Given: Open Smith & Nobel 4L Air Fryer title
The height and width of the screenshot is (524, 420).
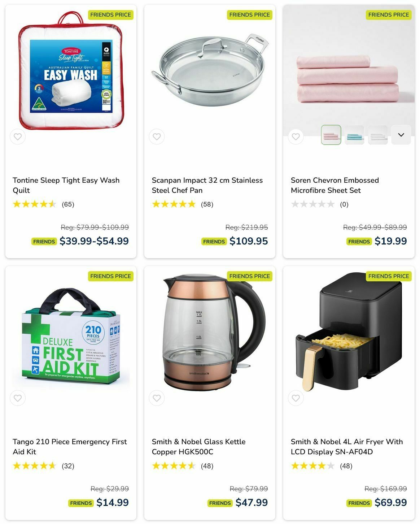Looking at the screenshot, I should [347, 447].
